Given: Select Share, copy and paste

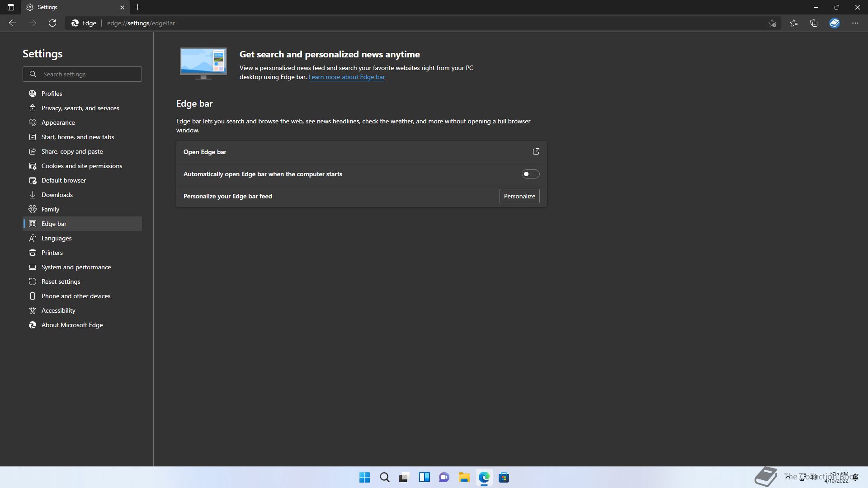Looking at the screenshot, I should (82, 151).
